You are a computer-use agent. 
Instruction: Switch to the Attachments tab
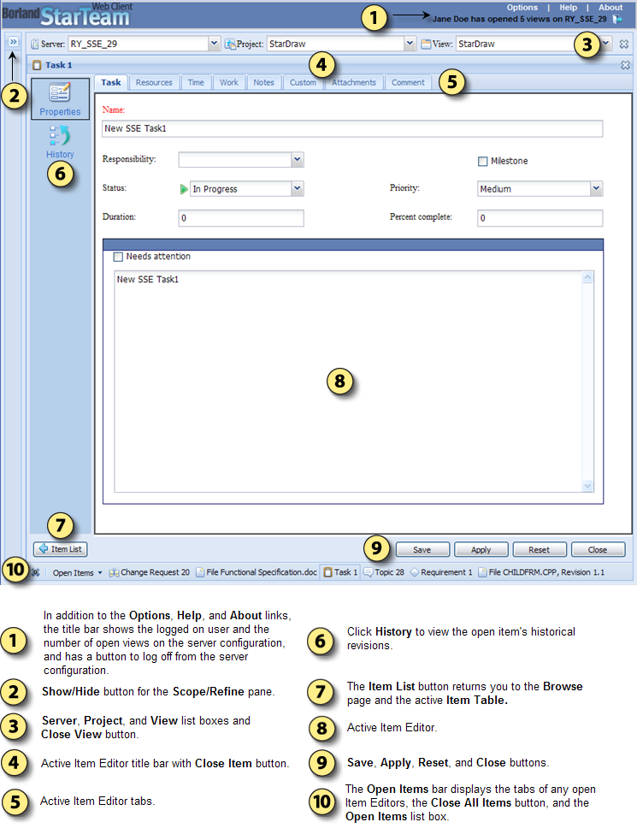354,83
